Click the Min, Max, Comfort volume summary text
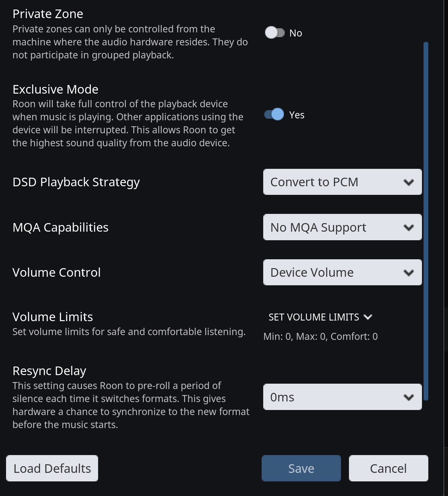 [320, 336]
